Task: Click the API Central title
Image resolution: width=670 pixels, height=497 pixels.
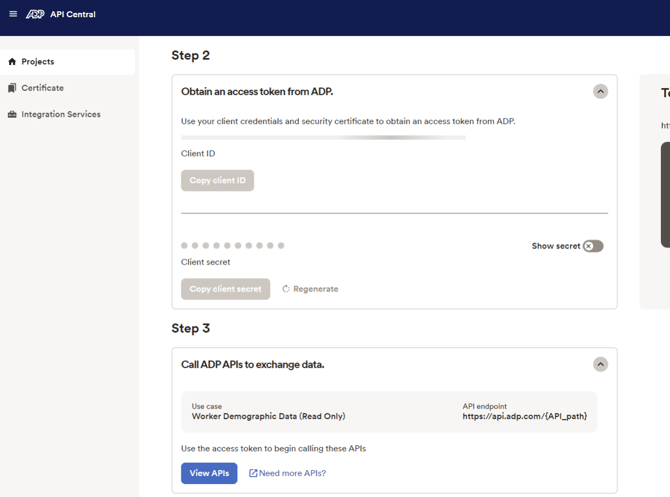Action: [x=73, y=14]
